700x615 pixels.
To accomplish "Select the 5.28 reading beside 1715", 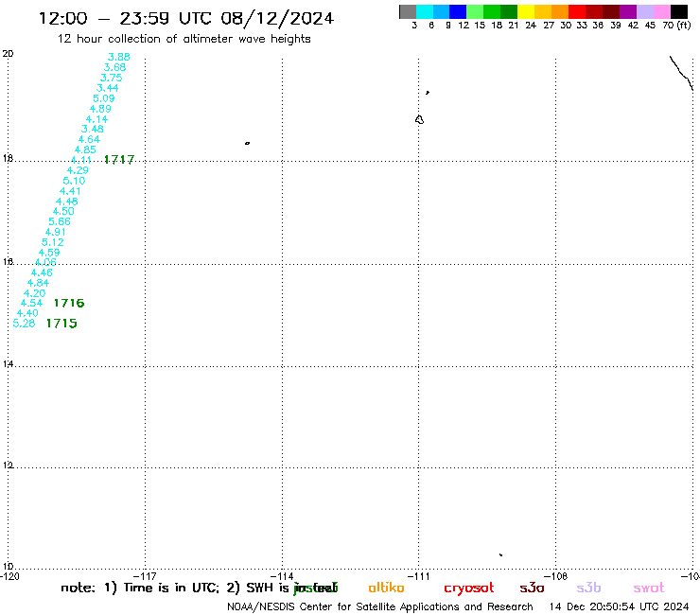I will click(24, 324).
